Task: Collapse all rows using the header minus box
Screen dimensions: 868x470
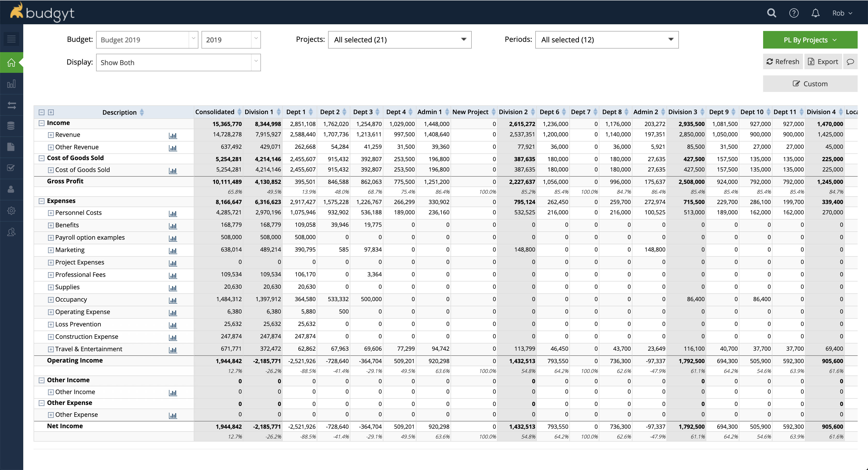Action: (x=42, y=112)
